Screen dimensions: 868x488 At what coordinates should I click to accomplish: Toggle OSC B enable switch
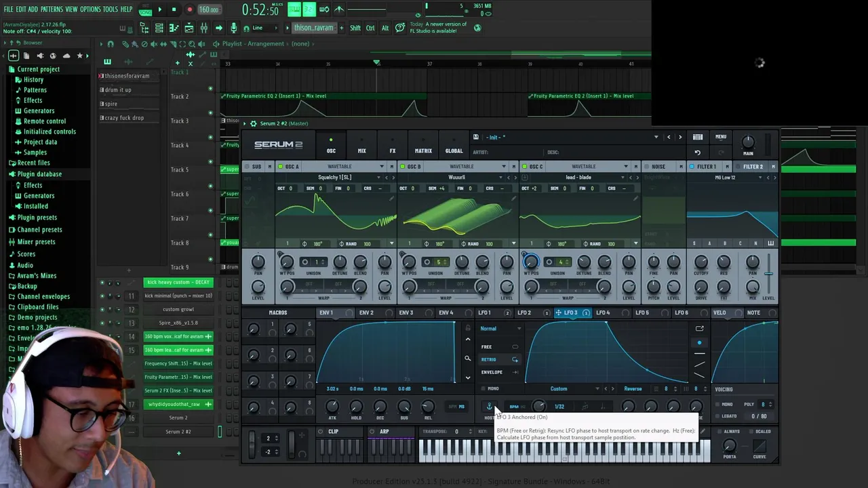(x=403, y=167)
